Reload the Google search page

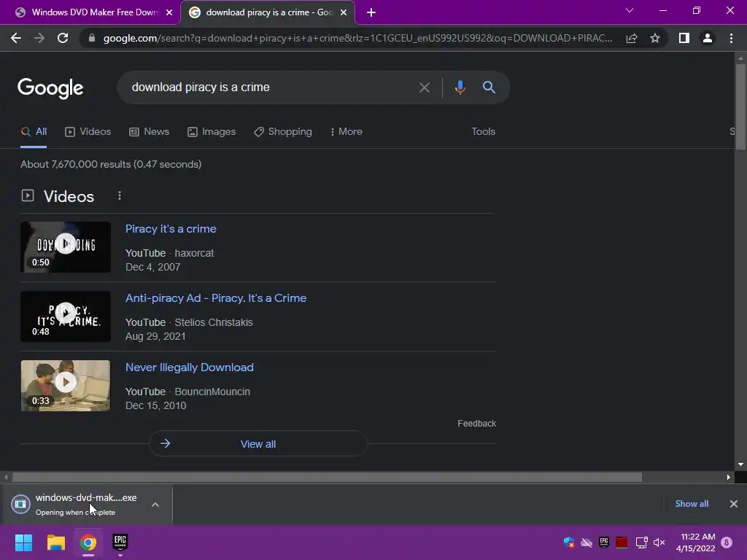(63, 38)
